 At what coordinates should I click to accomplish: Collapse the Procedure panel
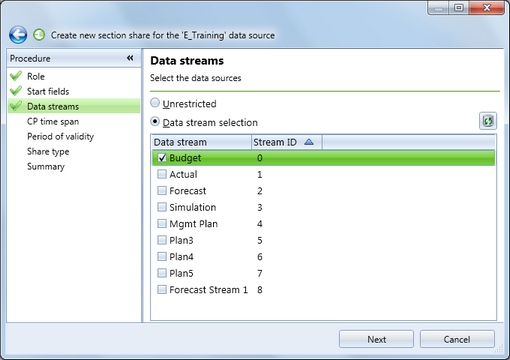tap(130, 58)
